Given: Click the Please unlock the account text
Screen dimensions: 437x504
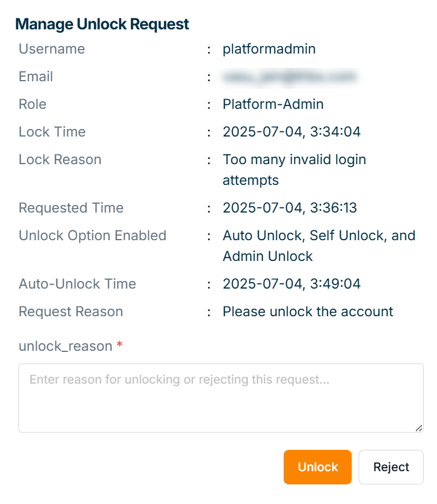Looking at the screenshot, I should pos(308,312).
